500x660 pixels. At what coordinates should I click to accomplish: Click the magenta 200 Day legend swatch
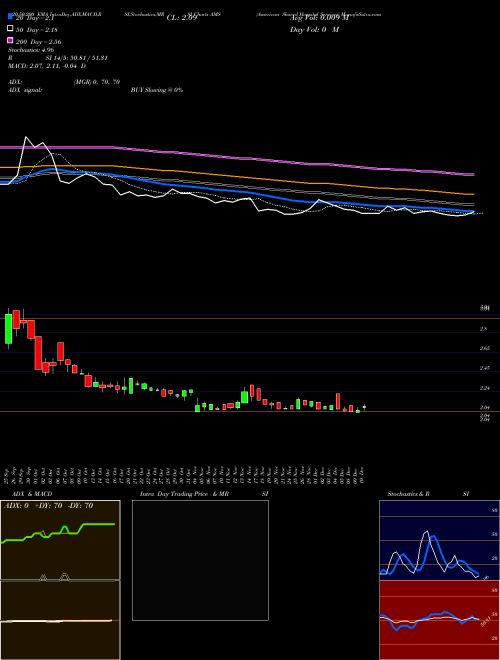point(11,40)
